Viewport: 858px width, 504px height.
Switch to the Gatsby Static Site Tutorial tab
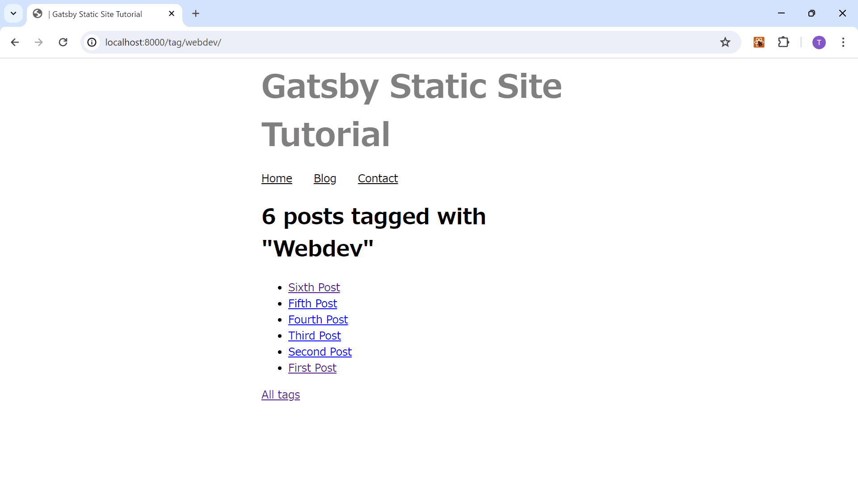click(96, 14)
